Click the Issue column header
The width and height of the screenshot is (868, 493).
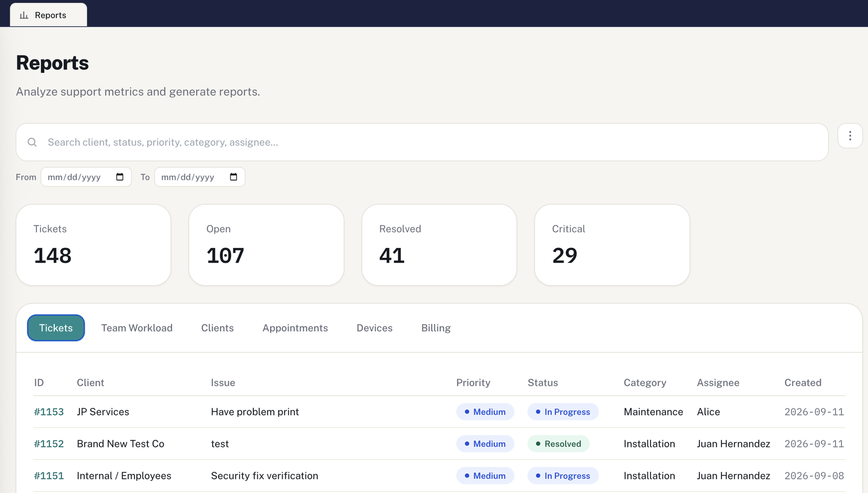223,382
